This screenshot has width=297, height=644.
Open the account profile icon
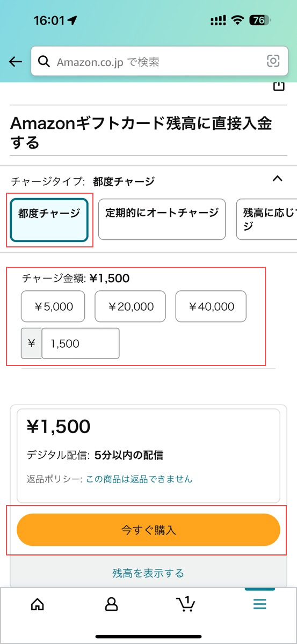111,604
